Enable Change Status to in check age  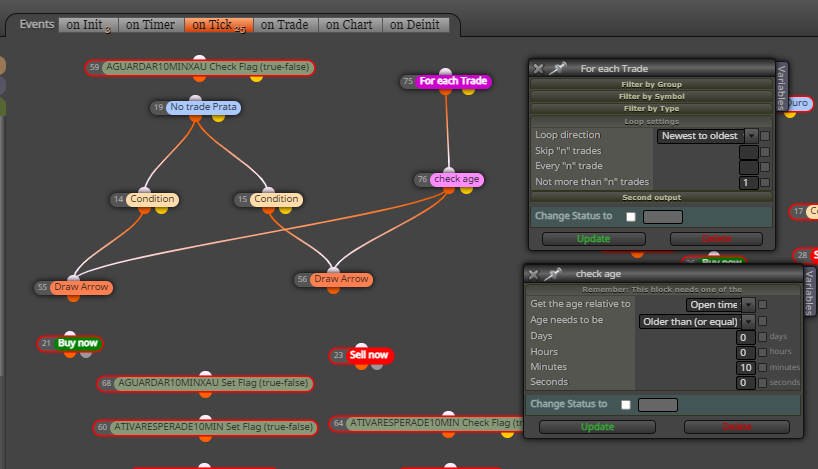(626, 404)
